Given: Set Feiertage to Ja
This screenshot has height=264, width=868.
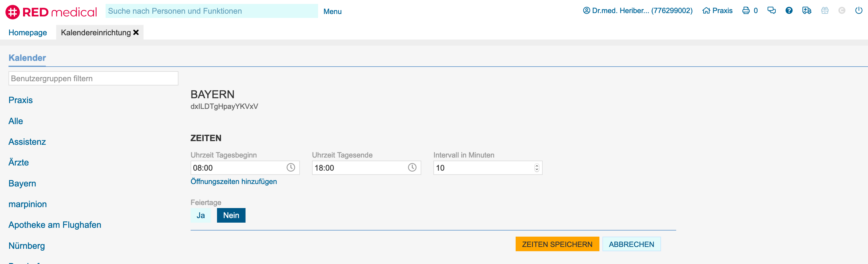Looking at the screenshot, I should point(201,215).
